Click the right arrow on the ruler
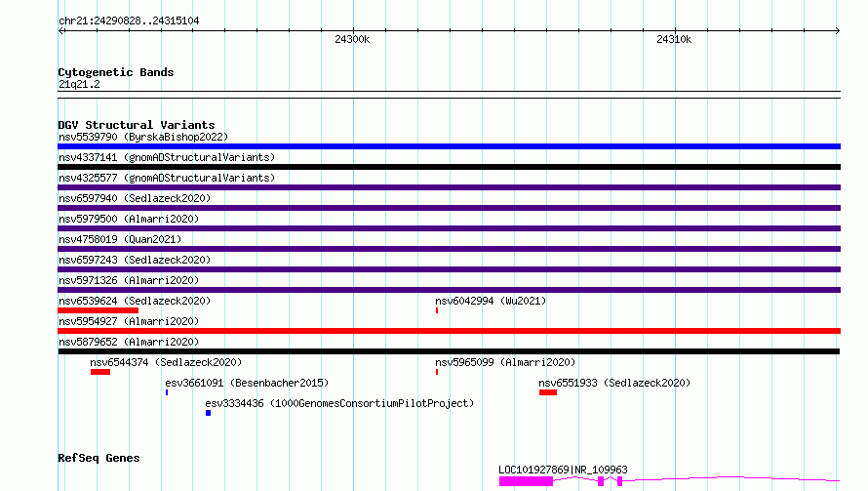This screenshot has width=868, height=491. pyautogui.click(x=837, y=31)
